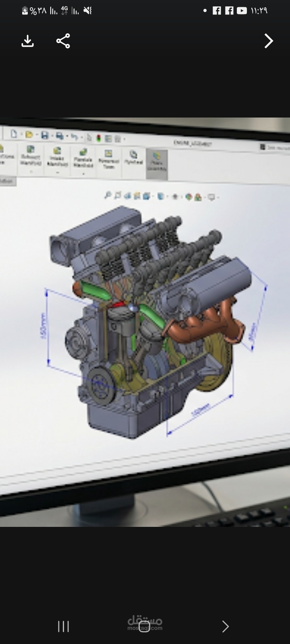
Task: Click the Section View icon
Action: pos(137,196)
